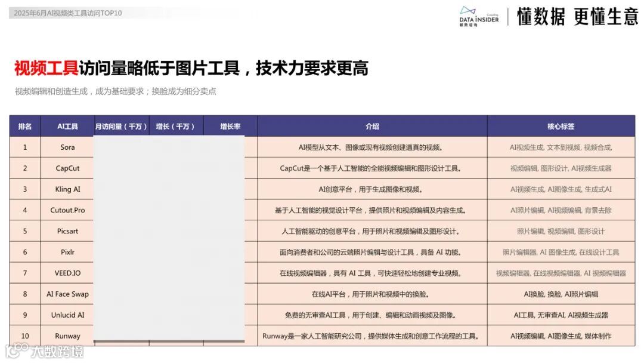Click the '2025年6月AI视频类工具访问TOP10' header label
The width and height of the screenshot is (644, 363).
(68, 13)
